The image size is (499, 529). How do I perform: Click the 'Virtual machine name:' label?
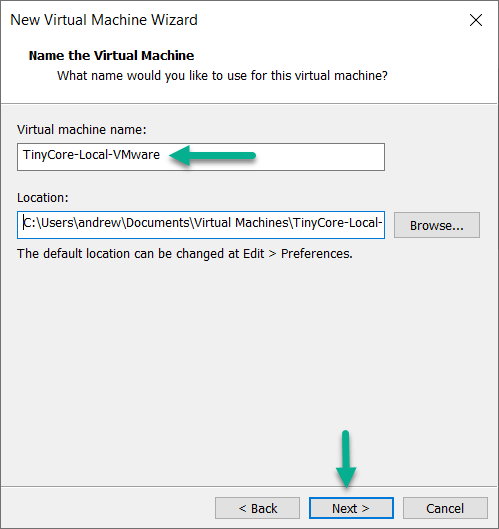coord(82,130)
